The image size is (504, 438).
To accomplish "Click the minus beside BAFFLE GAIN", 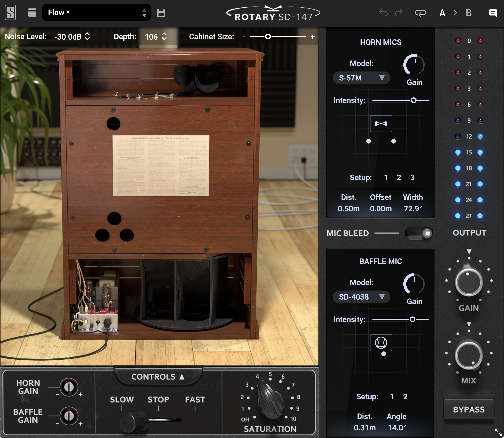I will pyautogui.click(x=57, y=424).
